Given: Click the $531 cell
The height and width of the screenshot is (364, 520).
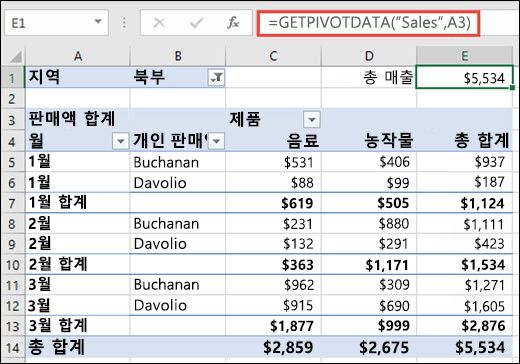Looking at the screenshot, I should pos(273,162).
